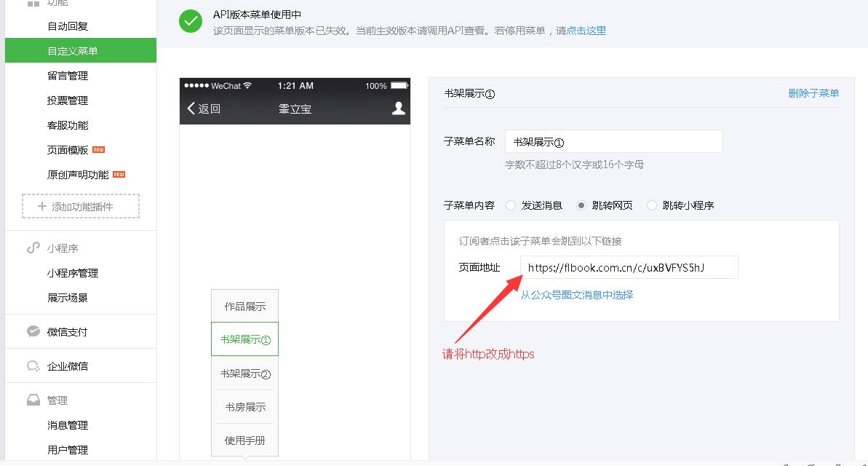Click the WeChat Pay icon
868x466 pixels.
coord(33,331)
